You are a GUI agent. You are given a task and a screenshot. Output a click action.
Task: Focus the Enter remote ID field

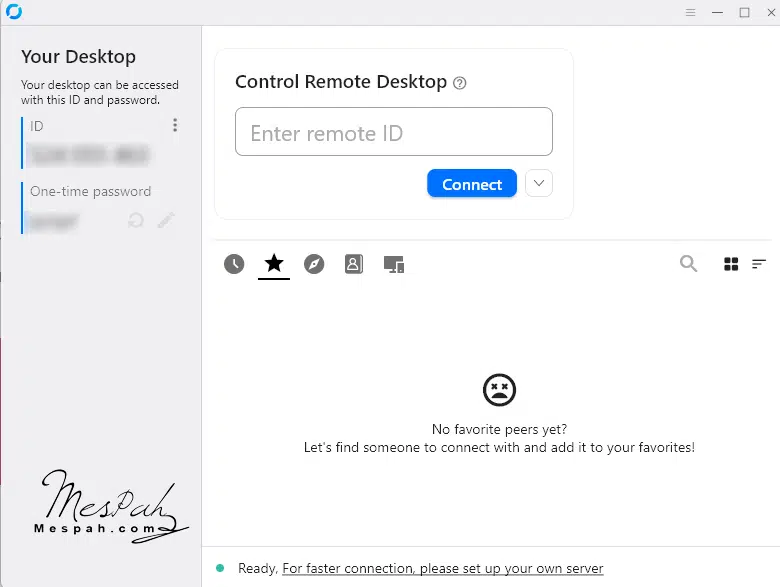pos(394,132)
